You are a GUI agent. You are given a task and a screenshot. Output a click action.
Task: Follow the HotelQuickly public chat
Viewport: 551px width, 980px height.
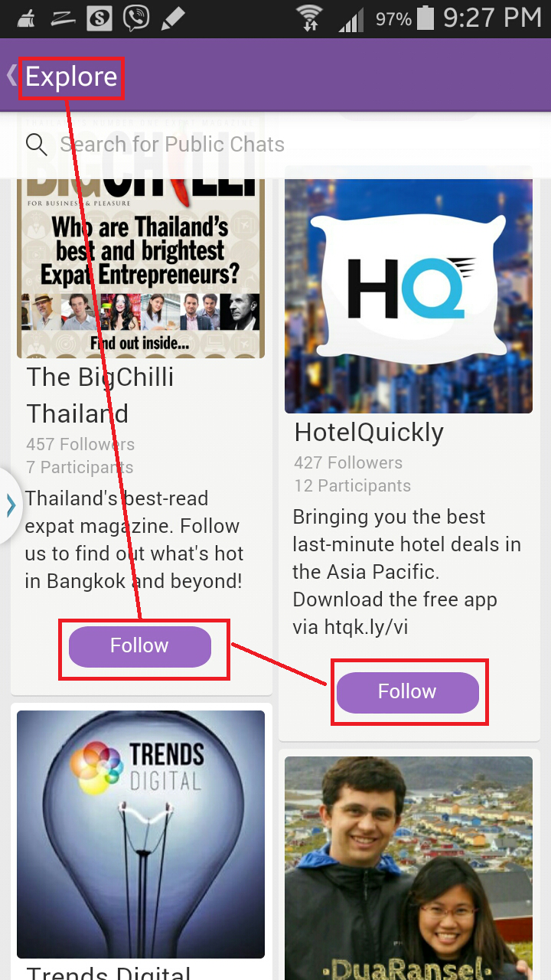pos(408,692)
